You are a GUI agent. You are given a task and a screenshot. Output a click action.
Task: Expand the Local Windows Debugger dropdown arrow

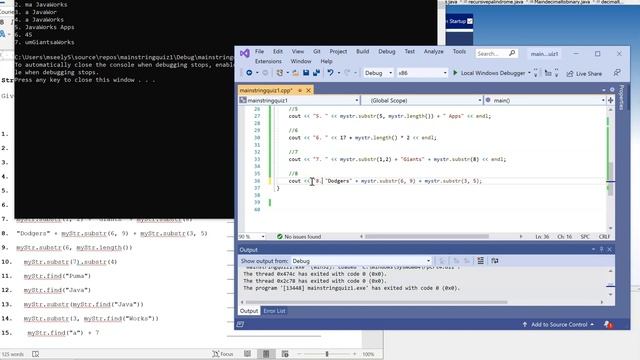(529, 73)
